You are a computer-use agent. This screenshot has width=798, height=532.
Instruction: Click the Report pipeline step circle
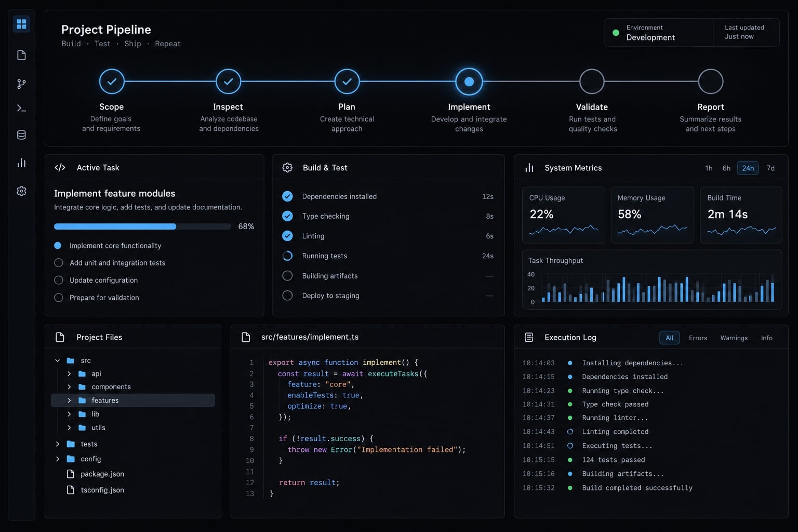point(711,82)
